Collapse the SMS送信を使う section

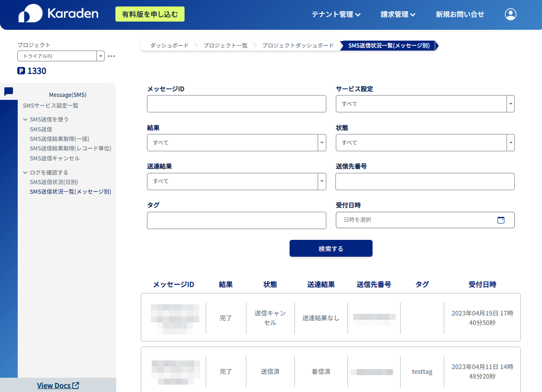26,119
